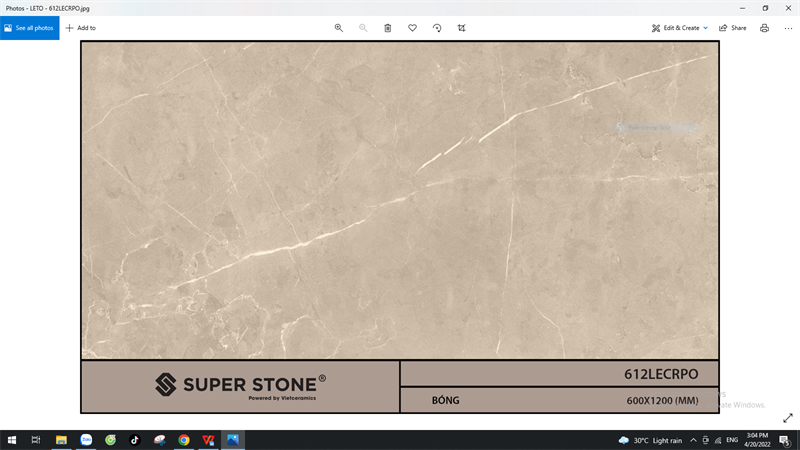Screen dimensions: 800x450
Task: Click the Photos app taskbar icon
Action: [x=233, y=440]
